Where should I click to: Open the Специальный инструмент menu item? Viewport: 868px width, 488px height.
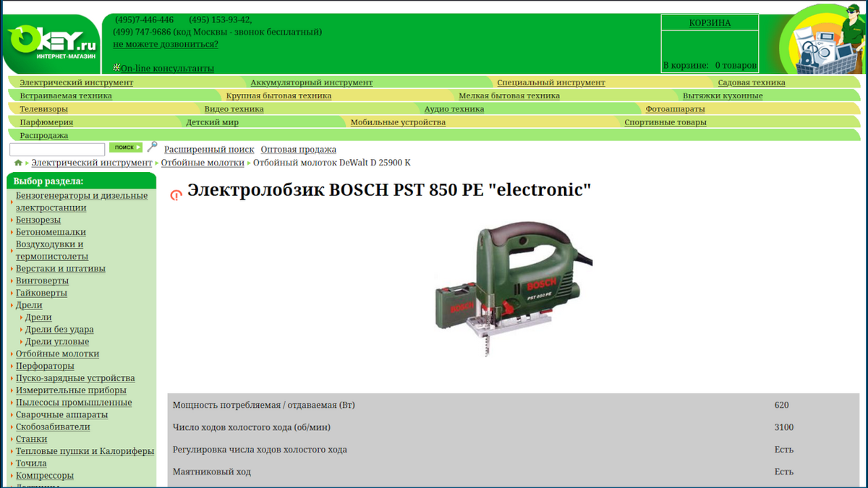pyautogui.click(x=551, y=82)
